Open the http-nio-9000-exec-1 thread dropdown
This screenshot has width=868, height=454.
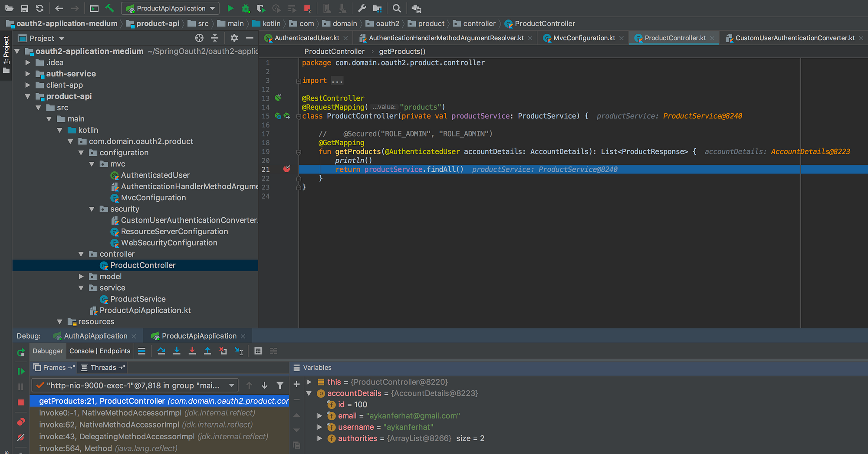tap(135, 385)
